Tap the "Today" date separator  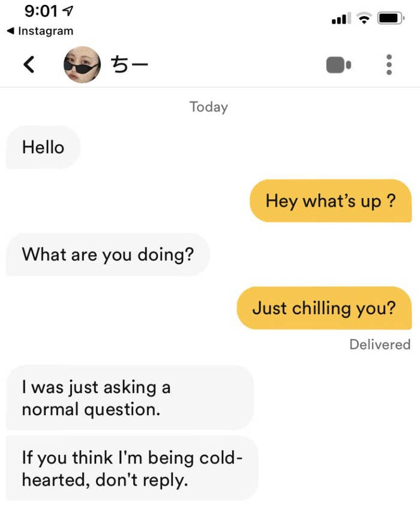click(x=209, y=107)
